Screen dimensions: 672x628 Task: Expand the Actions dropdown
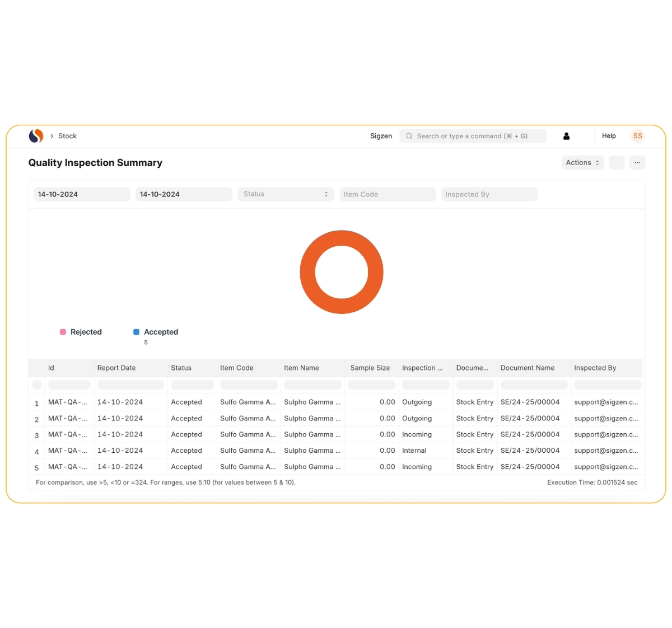[582, 163]
